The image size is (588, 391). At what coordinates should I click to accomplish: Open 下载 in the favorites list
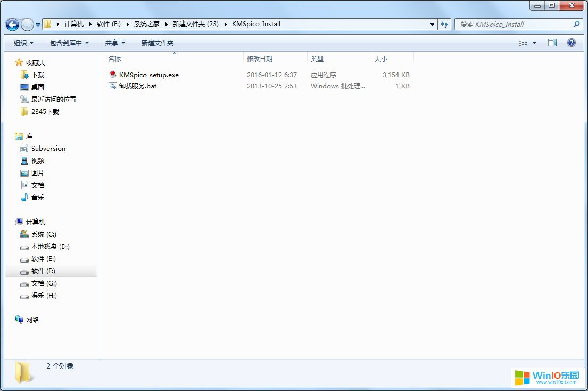pyautogui.click(x=37, y=75)
